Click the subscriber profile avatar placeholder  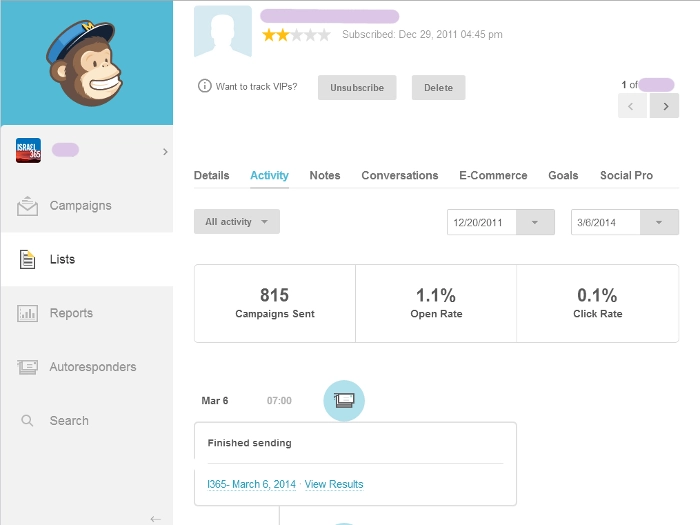point(223,31)
